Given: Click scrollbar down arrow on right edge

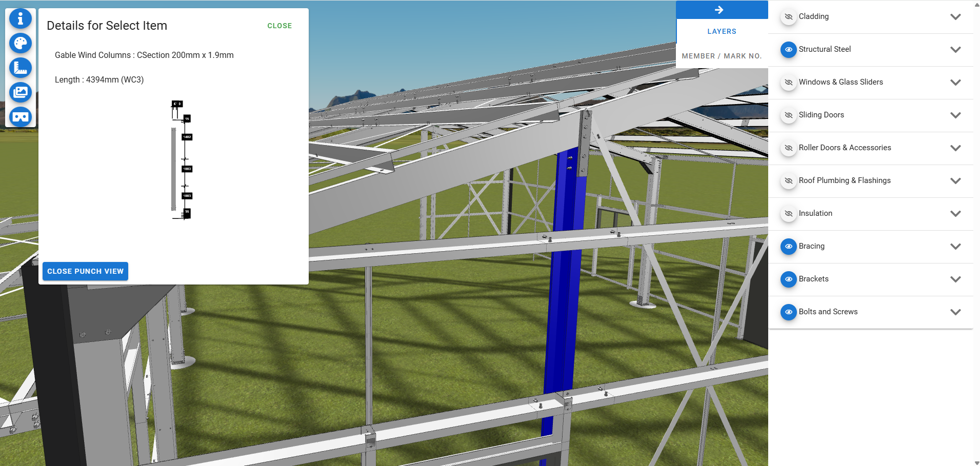Looking at the screenshot, I should (976, 462).
